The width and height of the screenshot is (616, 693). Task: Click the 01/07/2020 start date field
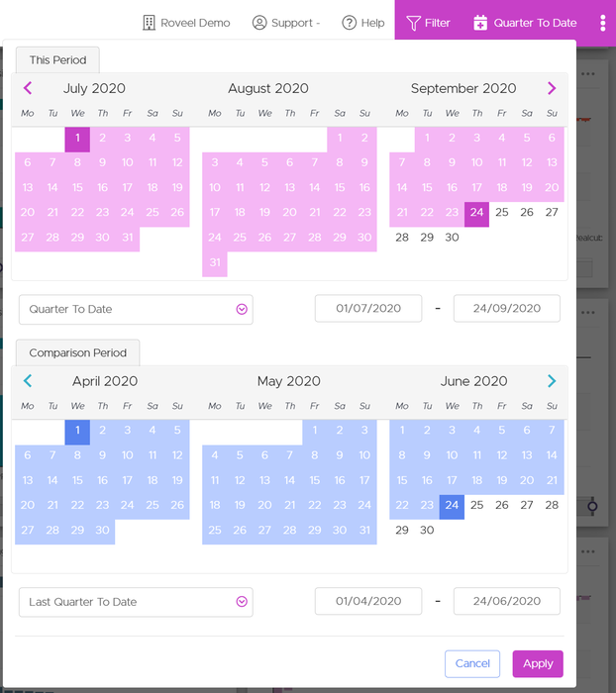pyautogui.click(x=368, y=309)
